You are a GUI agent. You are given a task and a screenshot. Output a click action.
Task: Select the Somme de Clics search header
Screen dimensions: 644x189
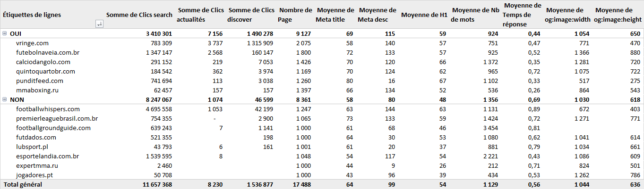139,15
